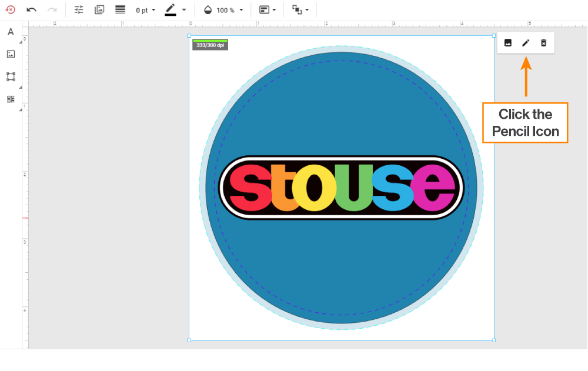This screenshot has height=371, width=588.
Task: Click the stouse logo image on canvas
Action: 341,188
